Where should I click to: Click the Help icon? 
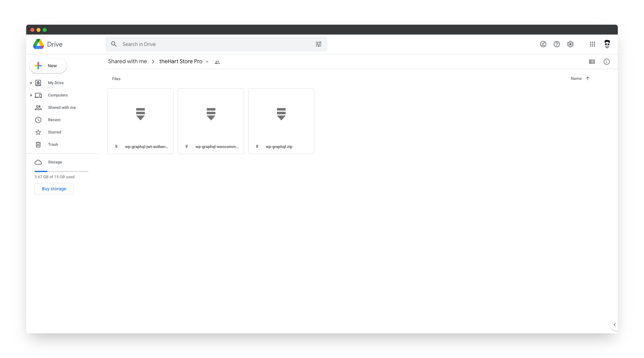tap(556, 44)
